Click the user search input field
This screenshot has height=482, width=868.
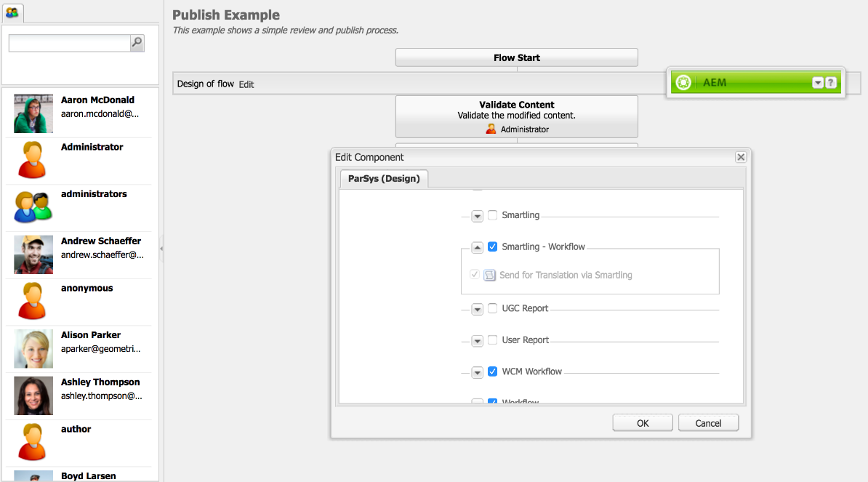[x=68, y=43]
